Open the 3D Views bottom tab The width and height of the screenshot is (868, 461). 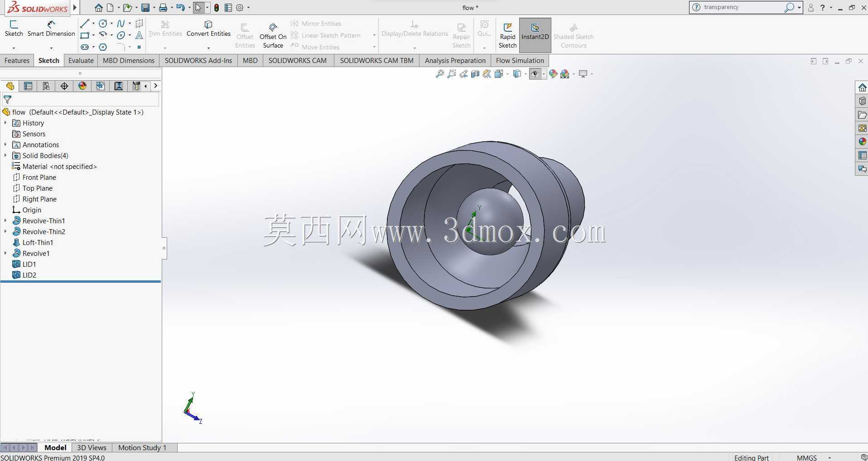pos(92,447)
